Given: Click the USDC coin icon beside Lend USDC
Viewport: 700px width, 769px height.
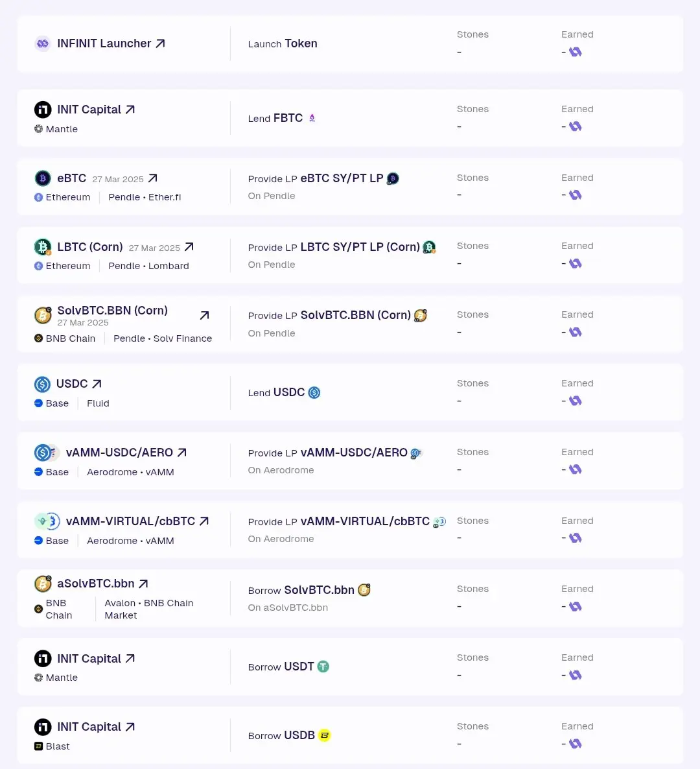Looking at the screenshot, I should point(314,392).
